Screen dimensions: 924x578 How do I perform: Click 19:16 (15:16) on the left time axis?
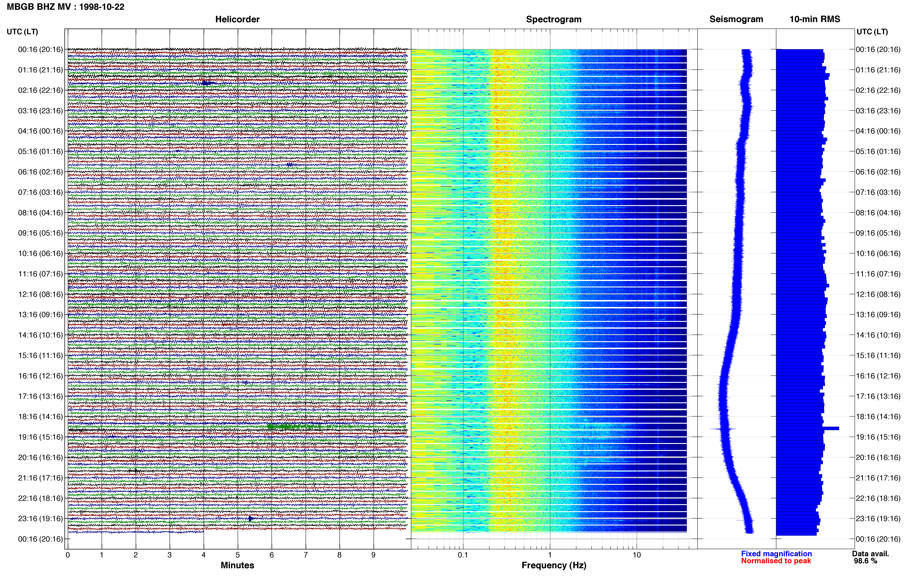tap(41, 437)
